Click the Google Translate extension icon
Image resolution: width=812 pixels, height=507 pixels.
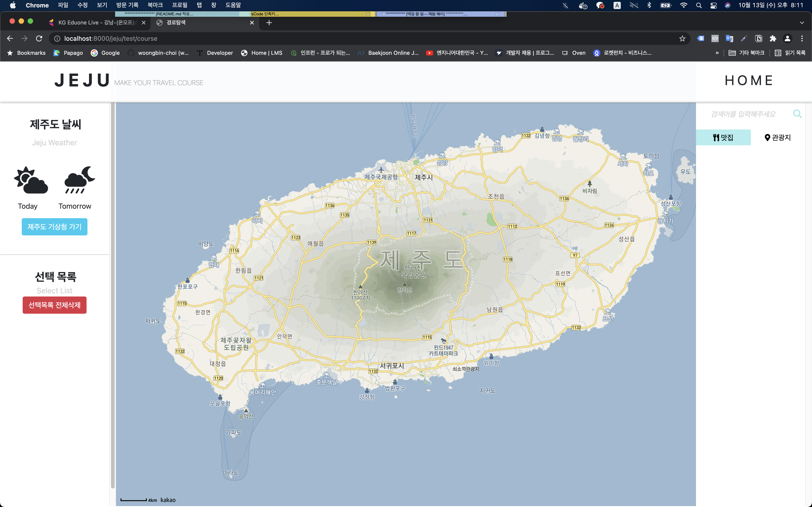click(730, 38)
